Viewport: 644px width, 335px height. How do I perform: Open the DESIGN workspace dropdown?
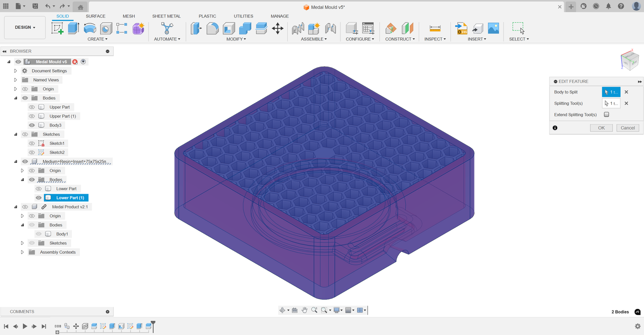pyautogui.click(x=25, y=27)
